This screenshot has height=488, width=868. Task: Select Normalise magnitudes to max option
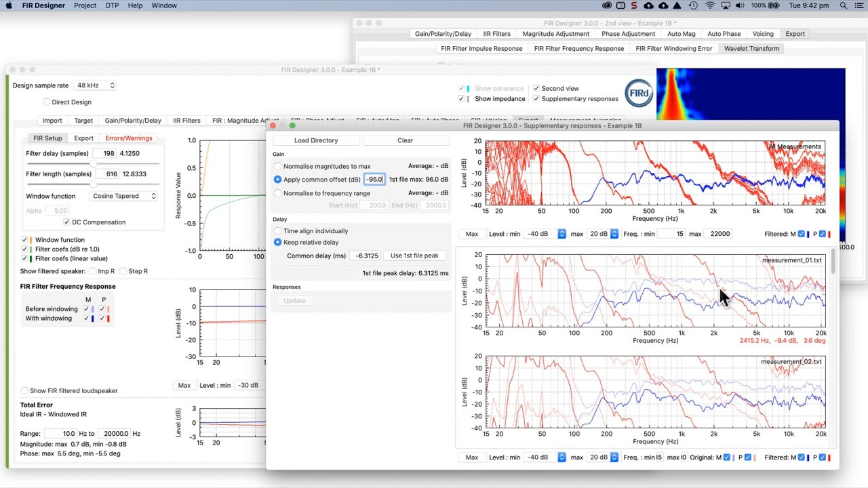[x=277, y=166]
